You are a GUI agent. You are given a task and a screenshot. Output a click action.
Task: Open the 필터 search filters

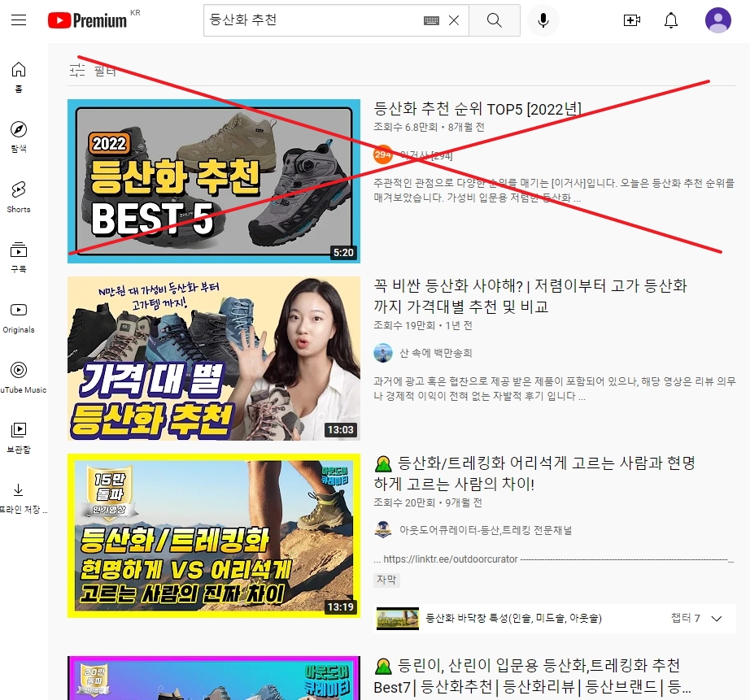[90, 72]
